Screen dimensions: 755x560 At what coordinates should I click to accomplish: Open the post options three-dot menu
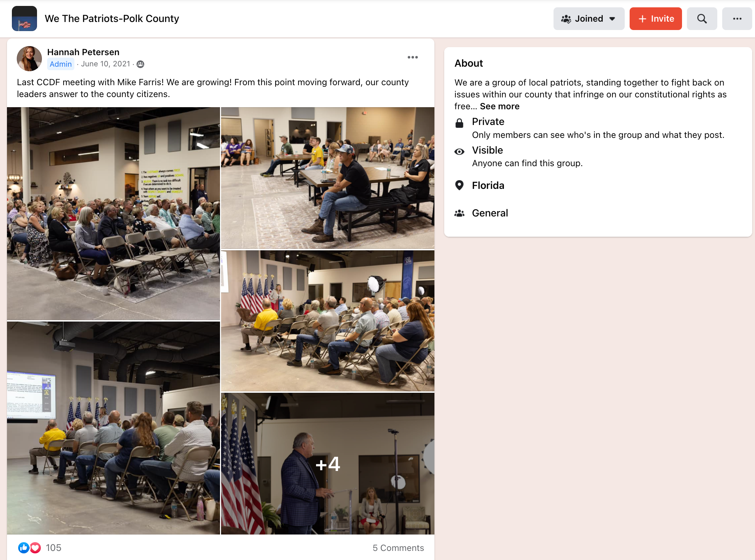(413, 57)
